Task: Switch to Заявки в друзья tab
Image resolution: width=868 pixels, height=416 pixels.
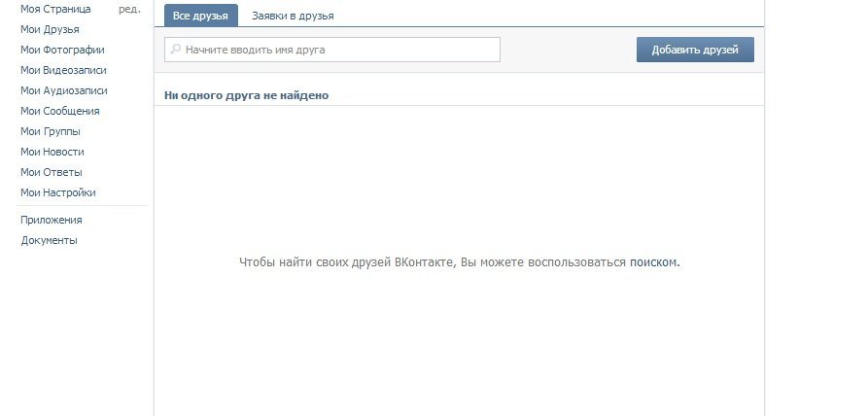Action: pos(293,17)
